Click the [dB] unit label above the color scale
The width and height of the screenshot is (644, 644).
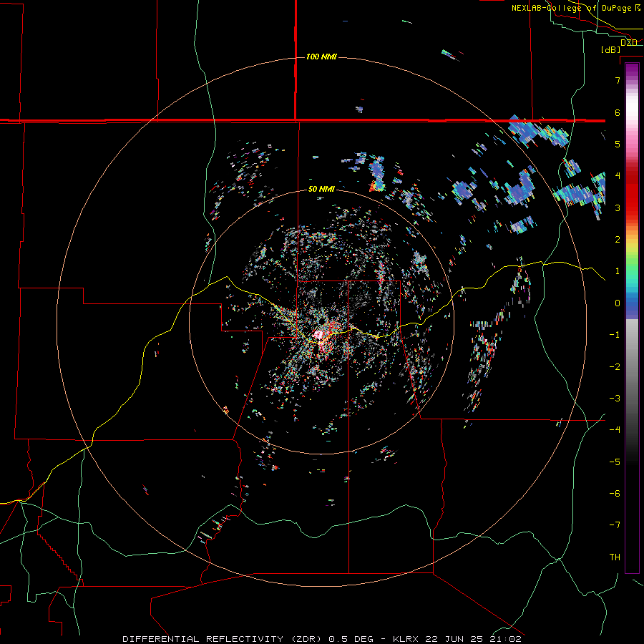610,49
